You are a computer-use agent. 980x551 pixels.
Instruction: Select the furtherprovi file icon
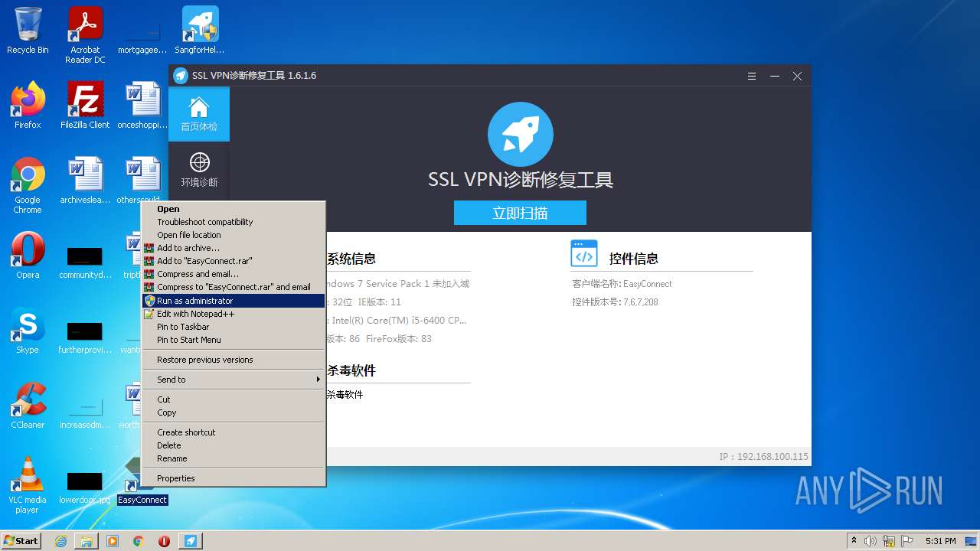pyautogui.click(x=85, y=336)
